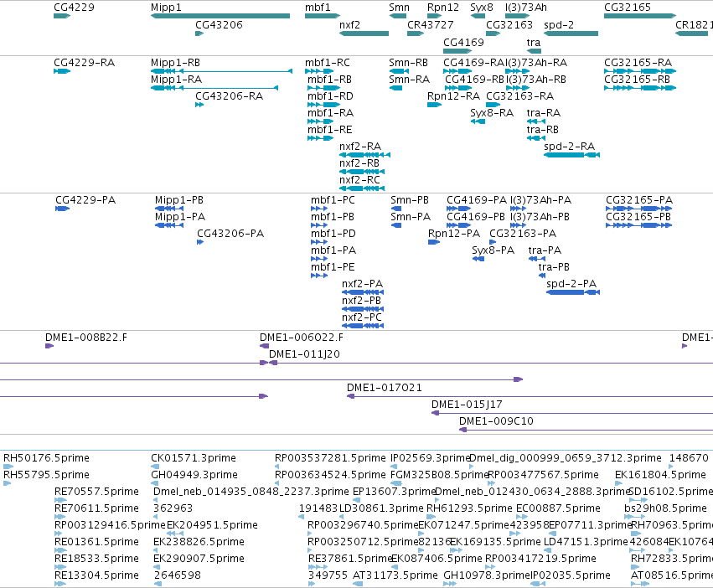Select the mbf1-PC protein label
713x588 pixels.
[x=333, y=200]
